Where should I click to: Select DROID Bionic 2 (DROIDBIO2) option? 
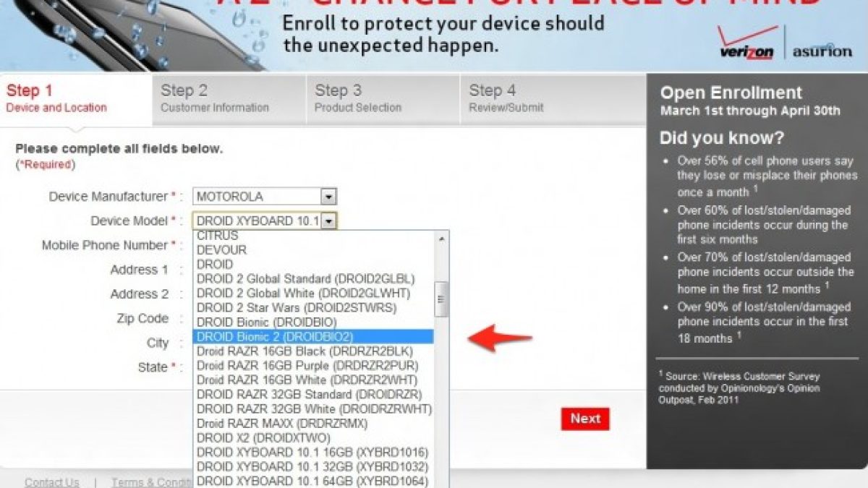[313, 337]
